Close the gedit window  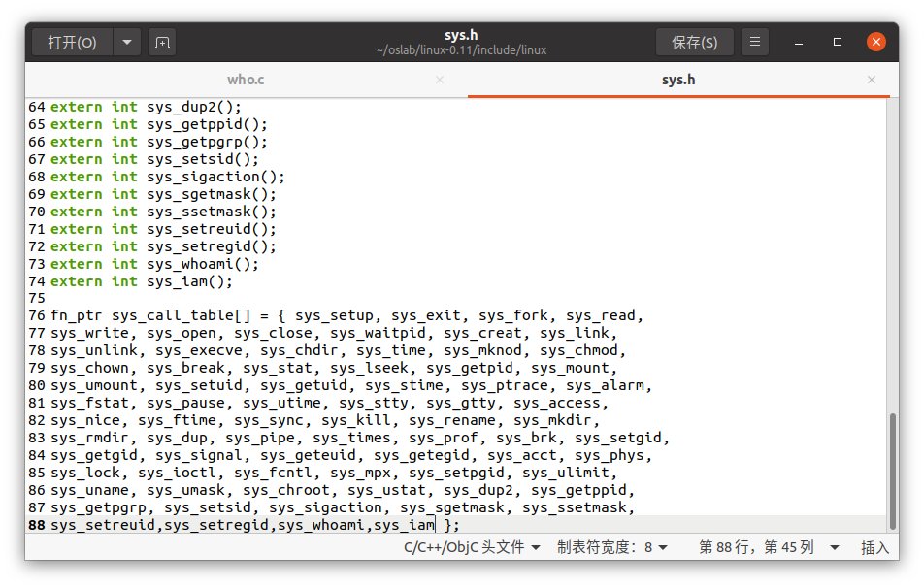(x=876, y=42)
